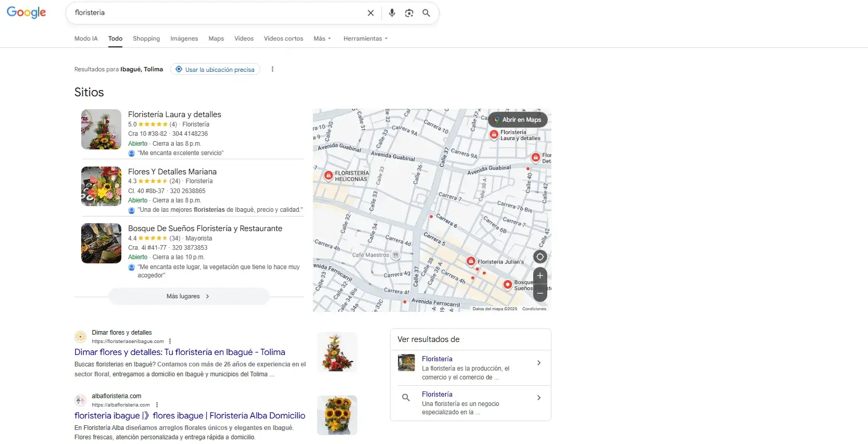Expand first Floristería entry chevron arrow
Screen dimensions: 868x444
(539, 363)
